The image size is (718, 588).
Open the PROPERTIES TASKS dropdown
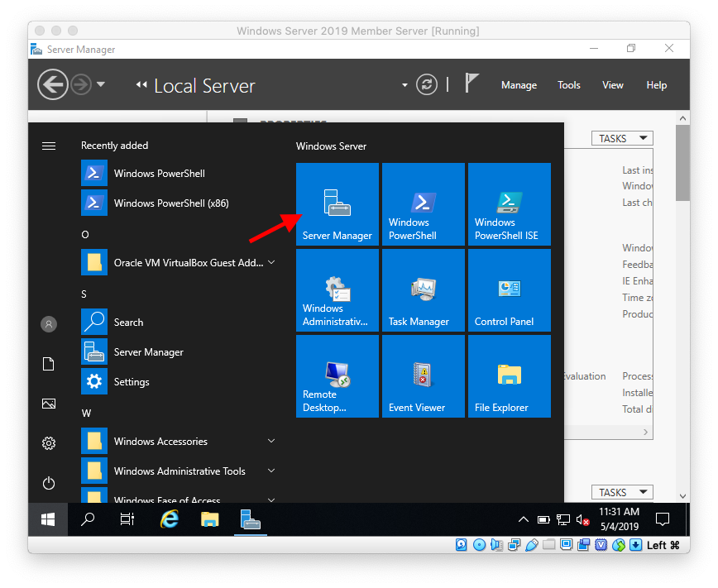click(622, 138)
